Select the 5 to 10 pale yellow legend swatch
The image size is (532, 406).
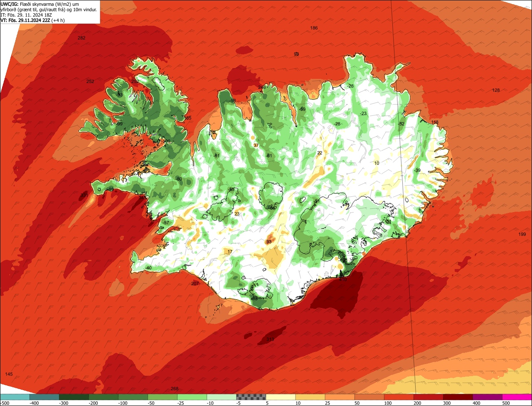coord(280,397)
